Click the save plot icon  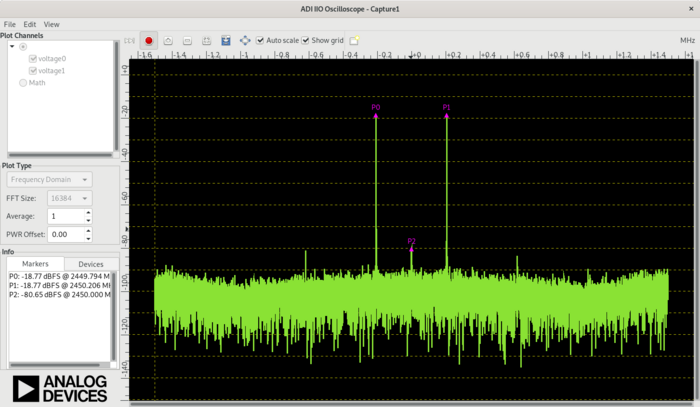pyautogui.click(x=225, y=41)
